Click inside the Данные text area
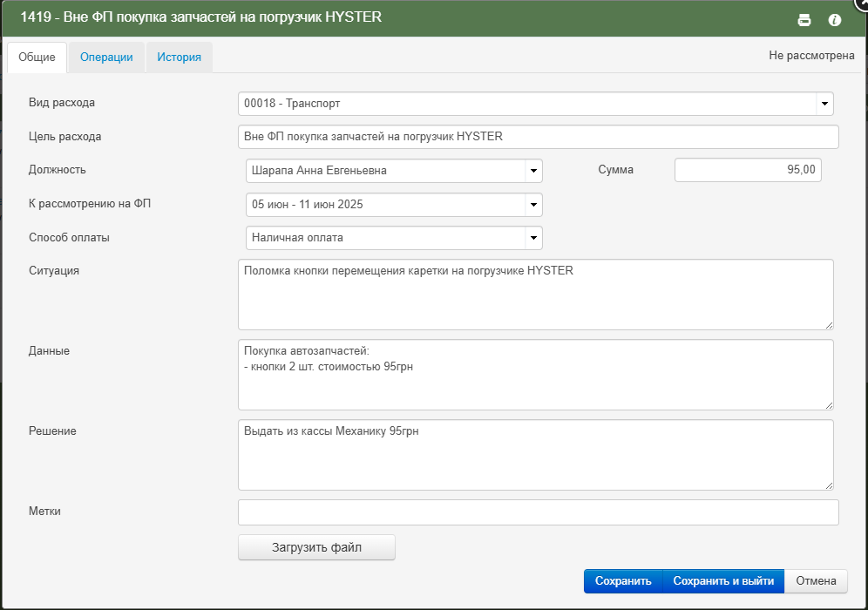 click(x=535, y=375)
